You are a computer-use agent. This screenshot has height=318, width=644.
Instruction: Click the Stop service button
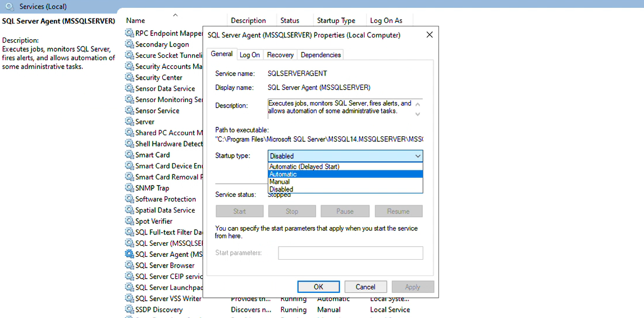tap(292, 211)
